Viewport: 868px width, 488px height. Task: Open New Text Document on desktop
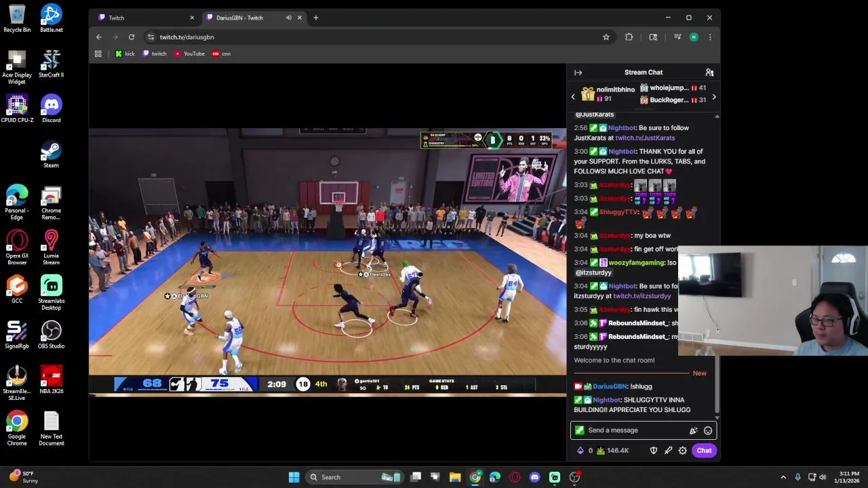point(52,428)
